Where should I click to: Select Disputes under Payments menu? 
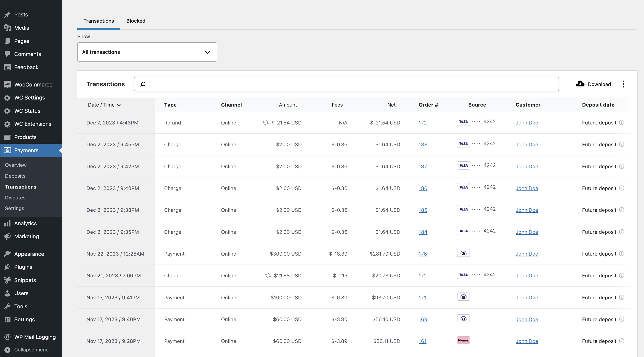click(15, 198)
